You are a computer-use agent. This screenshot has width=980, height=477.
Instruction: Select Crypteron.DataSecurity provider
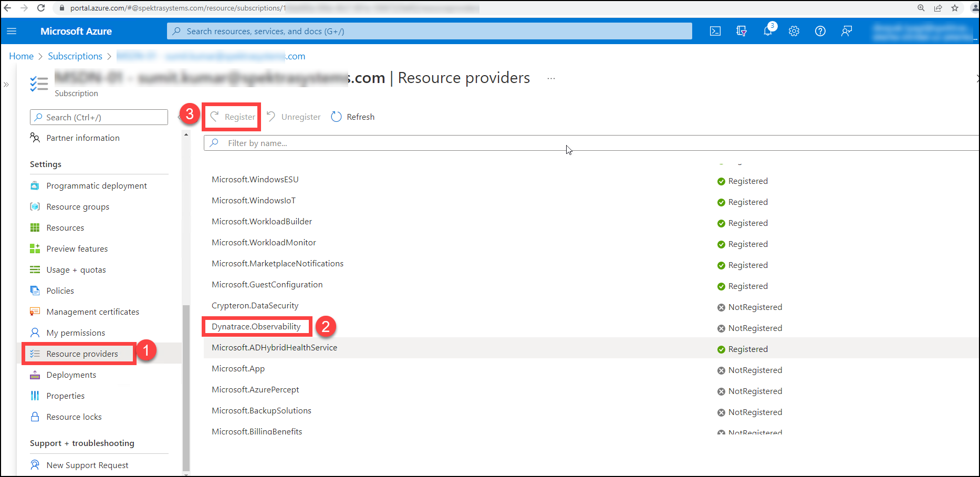(x=255, y=306)
